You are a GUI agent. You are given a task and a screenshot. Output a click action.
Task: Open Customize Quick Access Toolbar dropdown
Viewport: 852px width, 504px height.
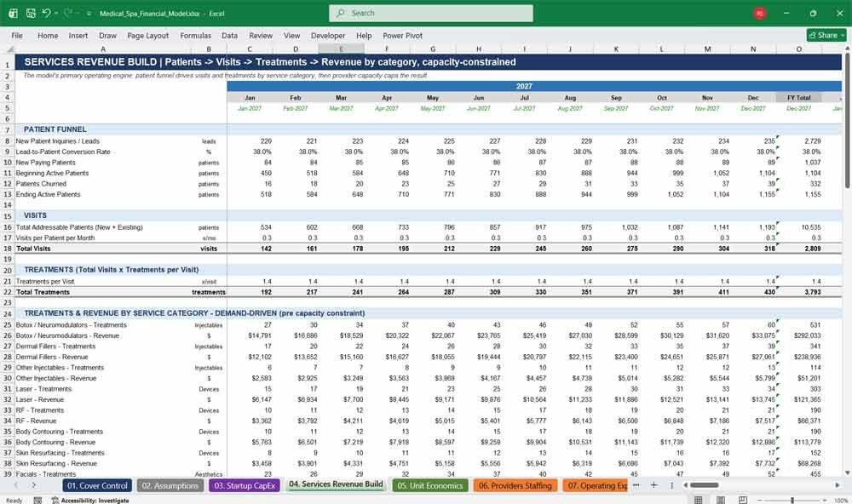(x=89, y=14)
